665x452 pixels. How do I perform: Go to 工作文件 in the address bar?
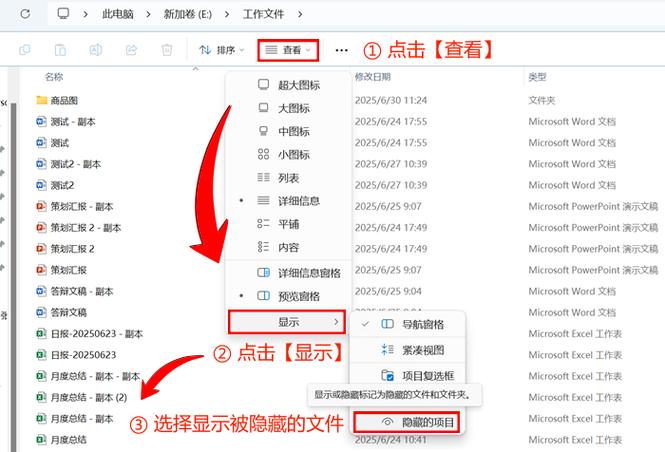(263, 14)
